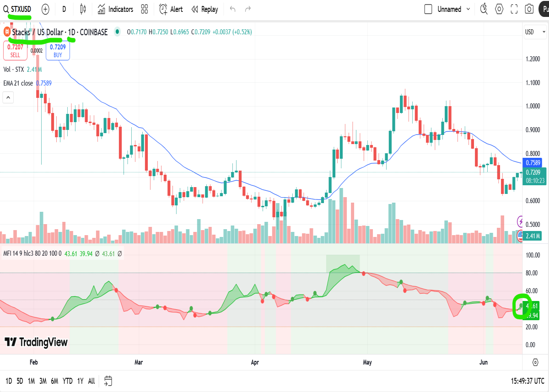Take a chart snapshot with the camera icon
The image size is (549, 392).
pos(529,9)
